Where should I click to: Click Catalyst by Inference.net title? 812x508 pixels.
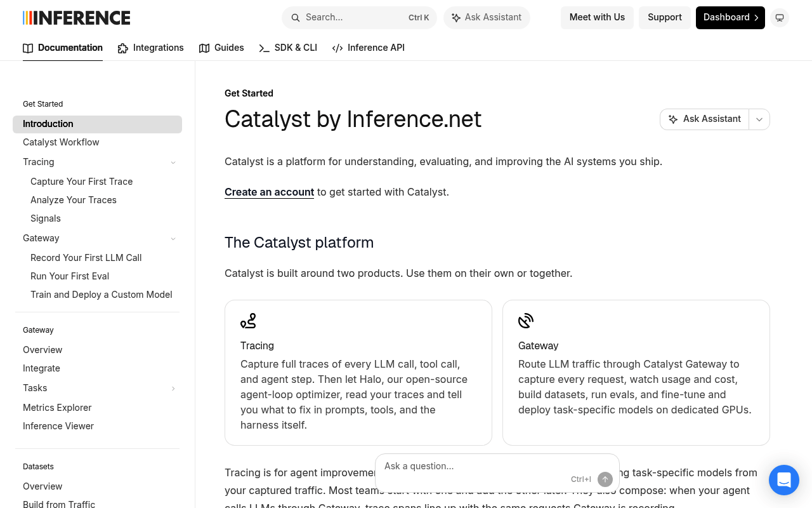pos(353,119)
